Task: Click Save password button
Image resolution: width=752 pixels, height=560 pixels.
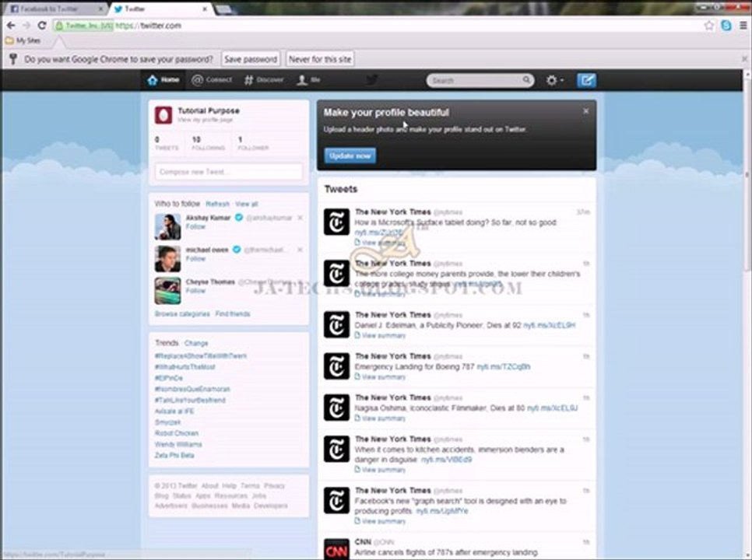Action: coord(251,59)
